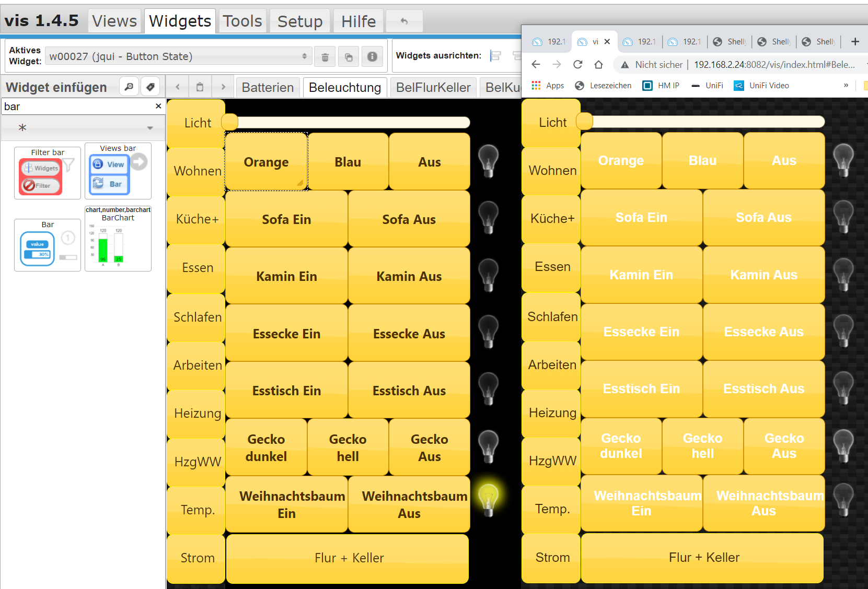Expand the widget set dropdown showing asterisk
The image size is (868, 589).
(x=83, y=128)
